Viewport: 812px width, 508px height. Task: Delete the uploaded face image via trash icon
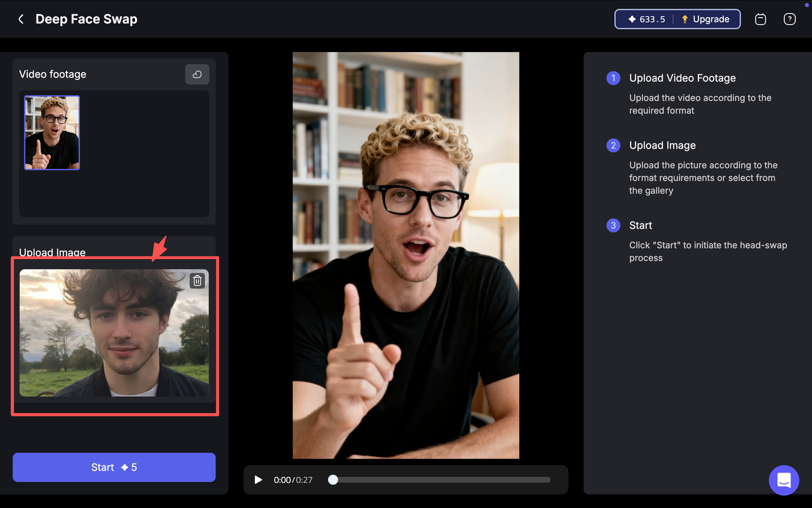click(197, 280)
